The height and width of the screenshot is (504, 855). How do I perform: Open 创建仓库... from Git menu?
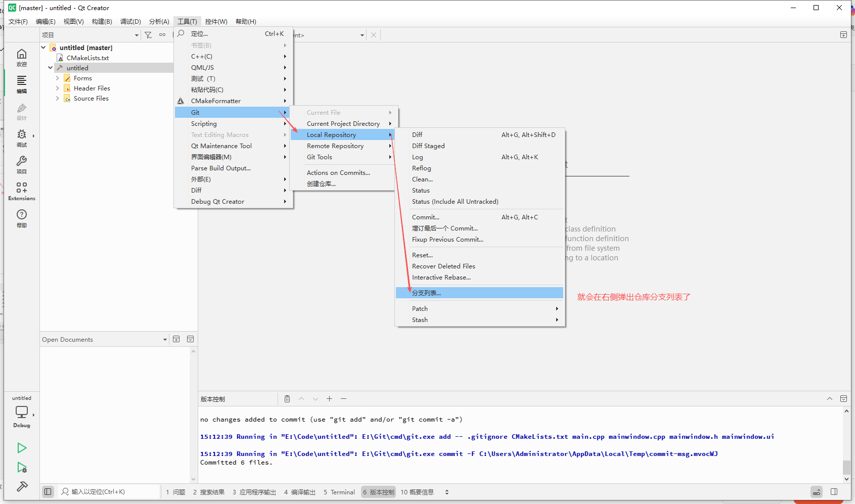click(x=343, y=184)
